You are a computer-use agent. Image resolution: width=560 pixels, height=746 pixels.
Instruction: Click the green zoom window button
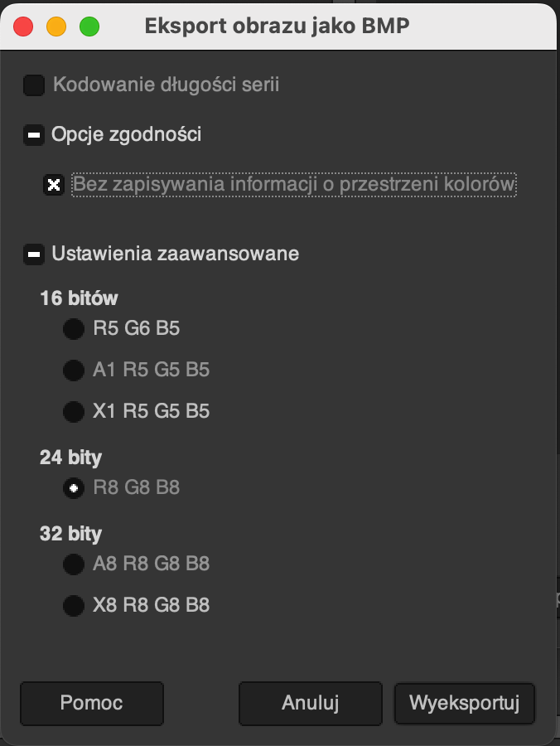(89, 27)
